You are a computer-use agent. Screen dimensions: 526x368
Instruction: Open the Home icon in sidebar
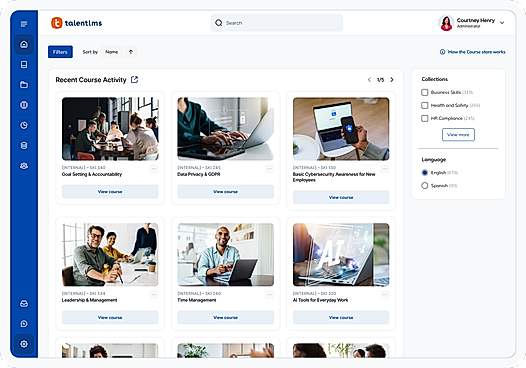pyautogui.click(x=24, y=44)
